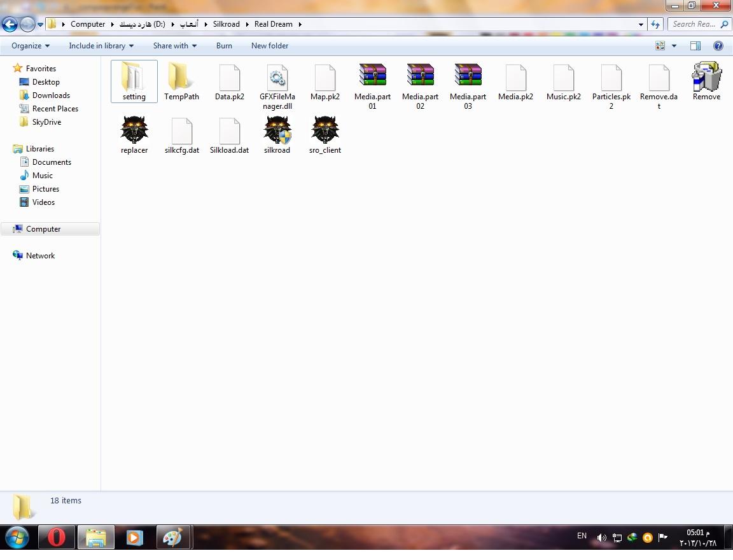The width and height of the screenshot is (733, 560).
Task: Open the Action Center flag tray icon
Action: tap(663, 537)
